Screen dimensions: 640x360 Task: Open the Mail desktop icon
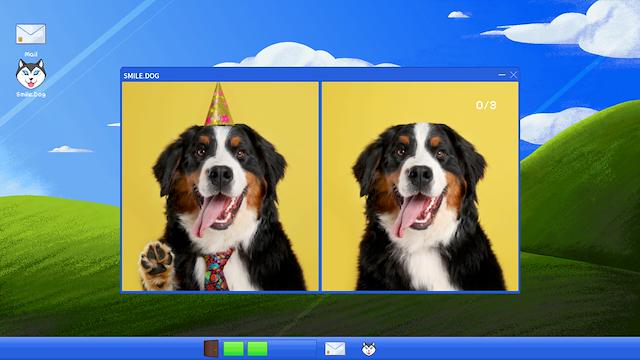31,34
